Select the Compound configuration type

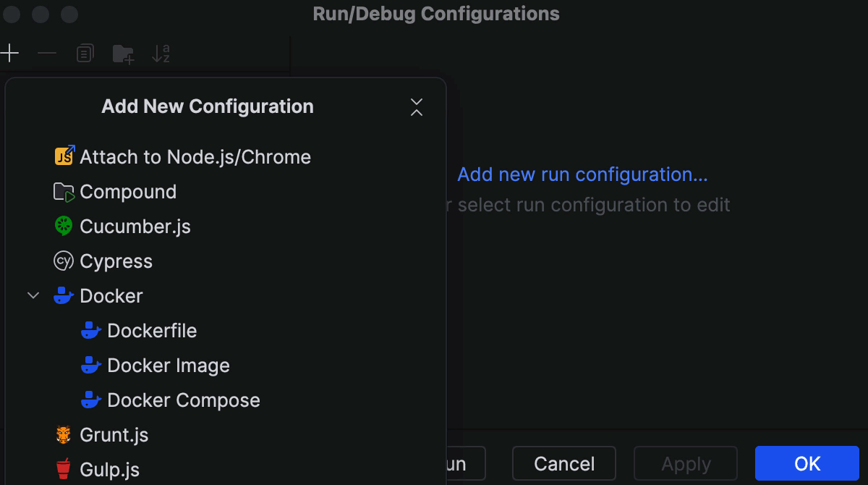pos(128,191)
